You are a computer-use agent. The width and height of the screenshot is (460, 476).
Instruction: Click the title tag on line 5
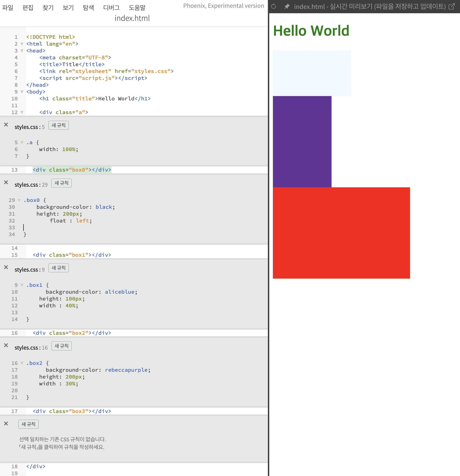coord(72,64)
